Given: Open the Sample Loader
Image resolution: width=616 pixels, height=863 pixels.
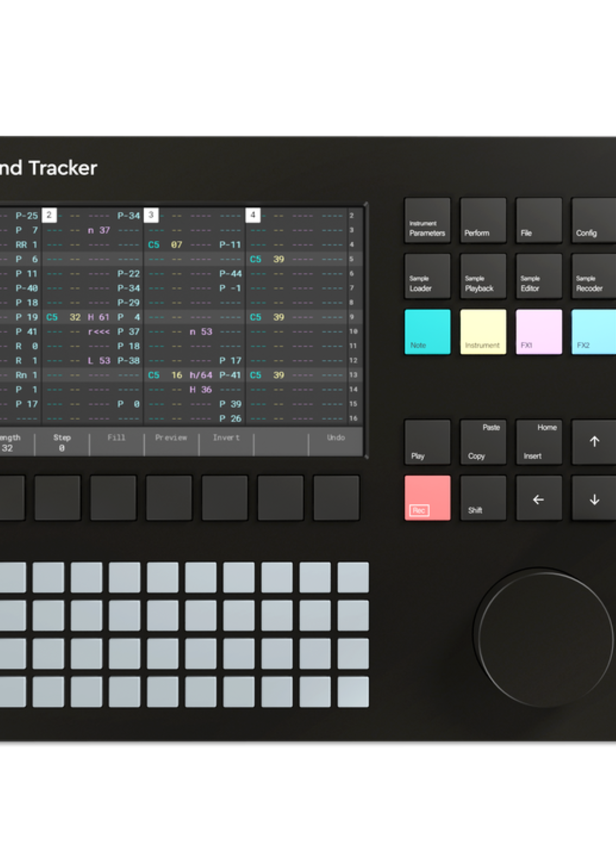Looking at the screenshot, I should 427,277.
